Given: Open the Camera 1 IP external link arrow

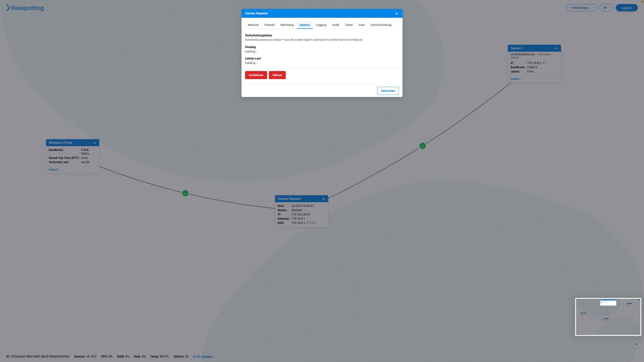Looking at the screenshot, I should [544, 63].
